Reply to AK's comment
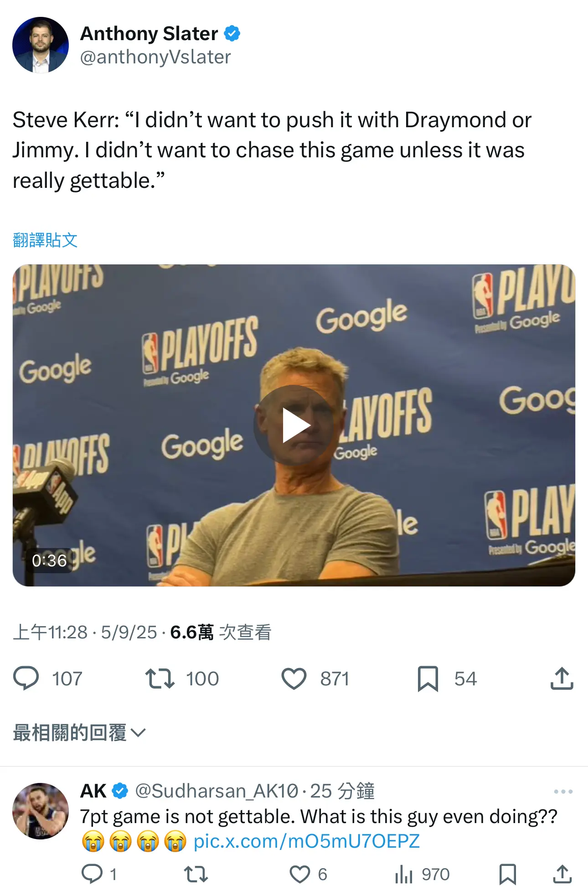The width and height of the screenshot is (588, 891). click(92, 874)
